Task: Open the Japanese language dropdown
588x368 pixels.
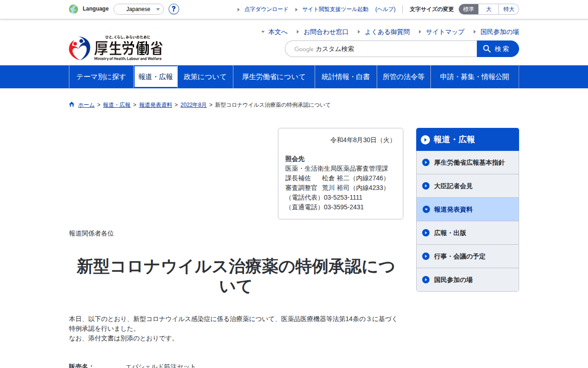Action: pyautogui.click(x=139, y=9)
